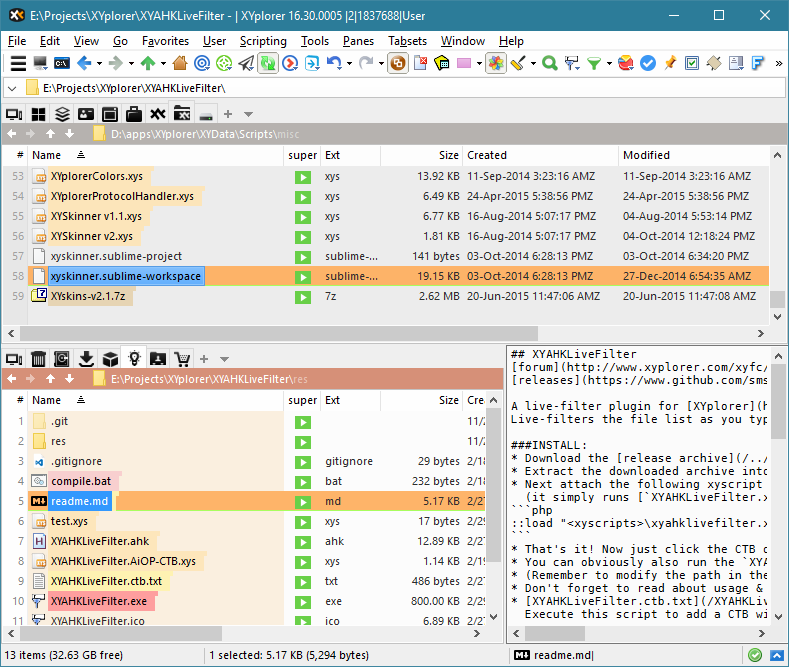Add a new tab in the lower pane
This screenshot has height=667, width=789.
click(x=203, y=358)
